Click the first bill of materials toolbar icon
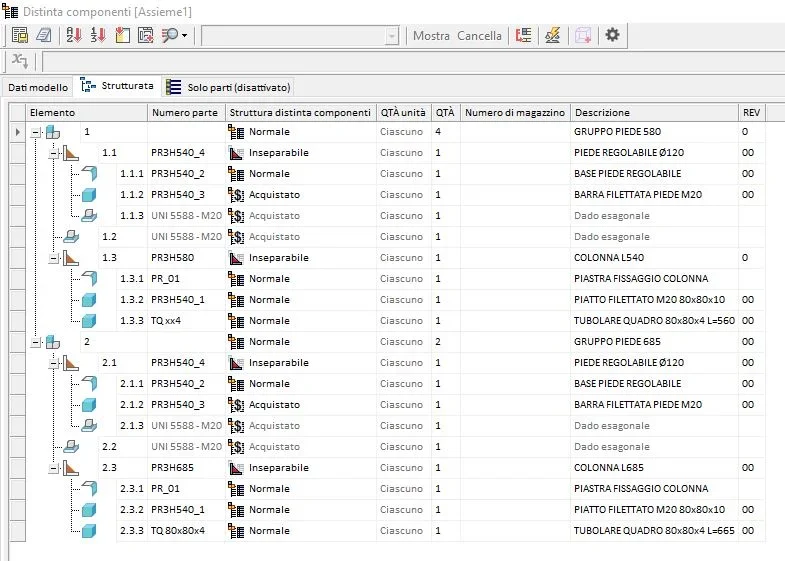This screenshot has height=561, width=785. [x=20, y=35]
